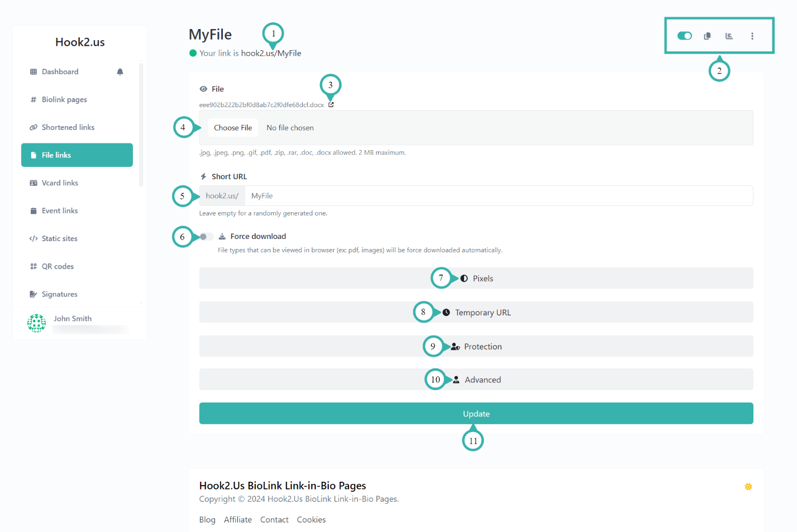Open eee902b222b2bf0d8ab7c2f0dfe68dcf.docx via external link icon
The height and width of the screenshot is (532, 797).
pyautogui.click(x=330, y=104)
